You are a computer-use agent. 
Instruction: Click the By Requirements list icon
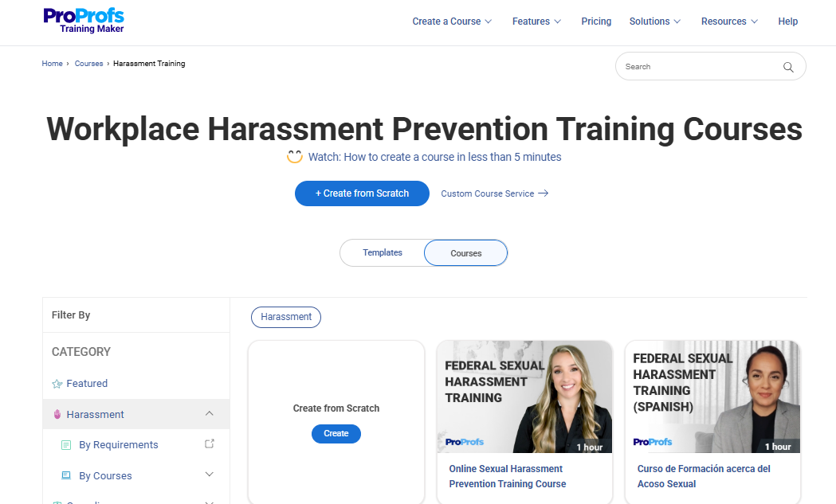click(x=66, y=445)
